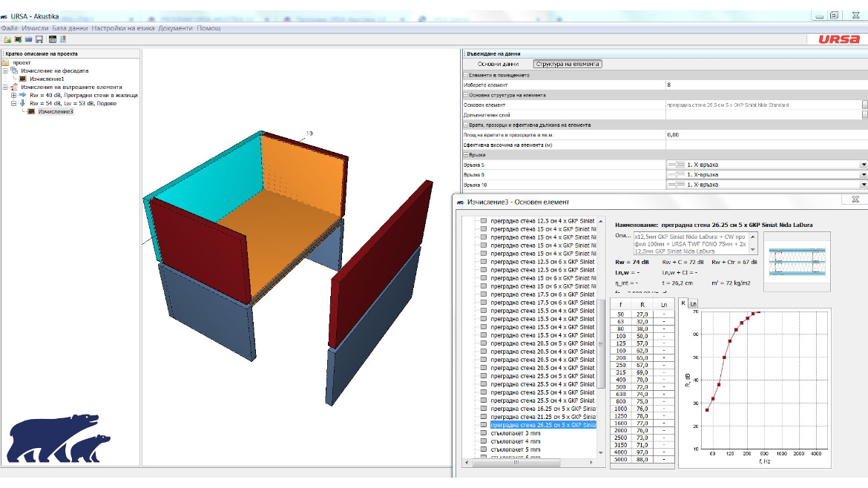Open Връзка 5 dropdown

[x=864, y=165]
